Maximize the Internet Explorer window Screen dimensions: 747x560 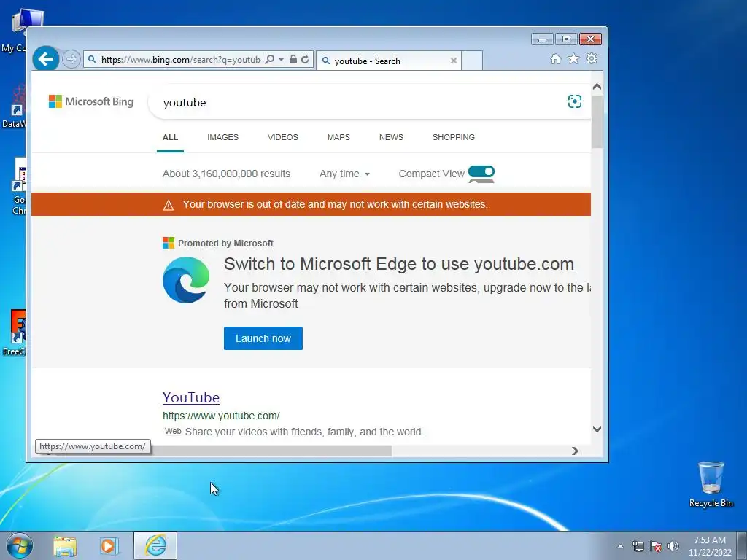[566, 39]
